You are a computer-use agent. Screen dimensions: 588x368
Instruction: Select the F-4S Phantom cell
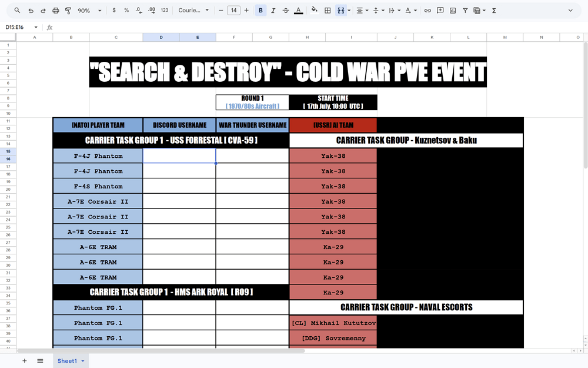[98, 186]
